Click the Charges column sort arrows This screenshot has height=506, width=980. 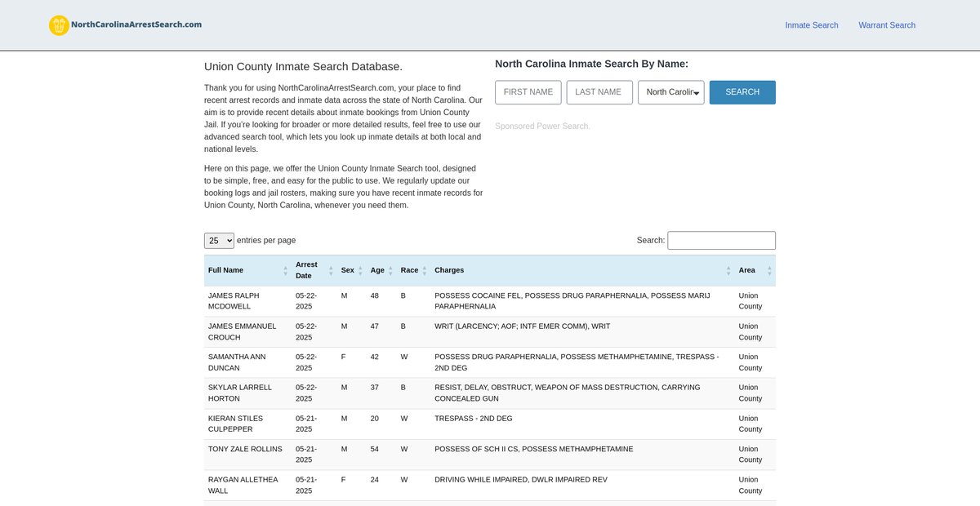coord(728,271)
